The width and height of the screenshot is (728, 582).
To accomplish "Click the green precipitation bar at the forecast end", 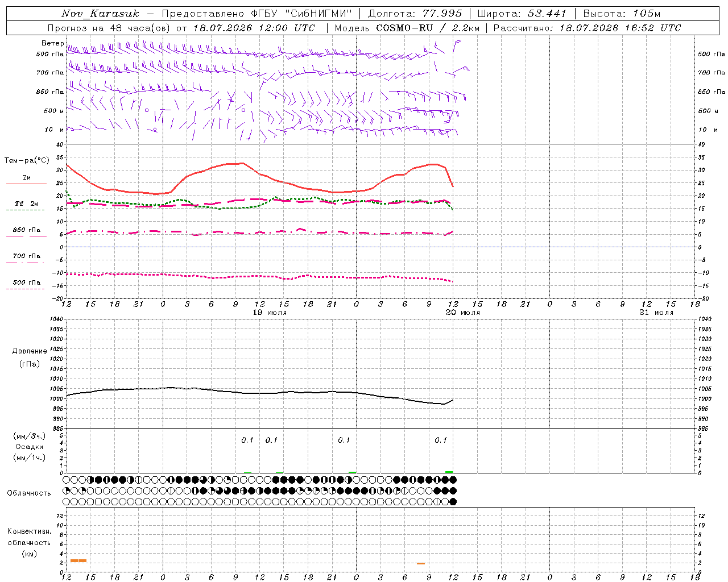I will (x=449, y=472).
